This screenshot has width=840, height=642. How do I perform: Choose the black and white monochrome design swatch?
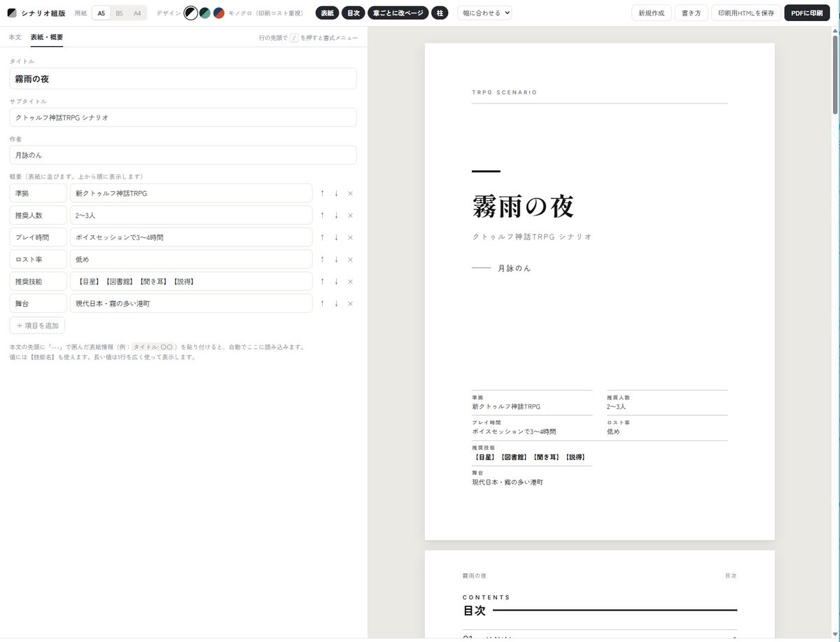(x=190, y=13)
